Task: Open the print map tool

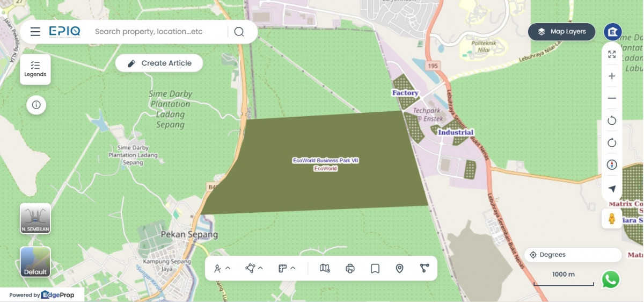Action: 350,268
